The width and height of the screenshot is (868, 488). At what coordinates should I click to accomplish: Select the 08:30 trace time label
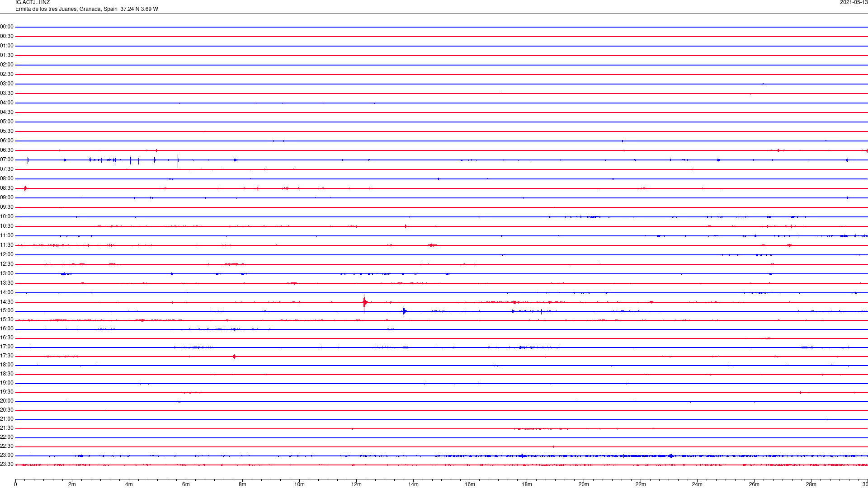[7, 188]
